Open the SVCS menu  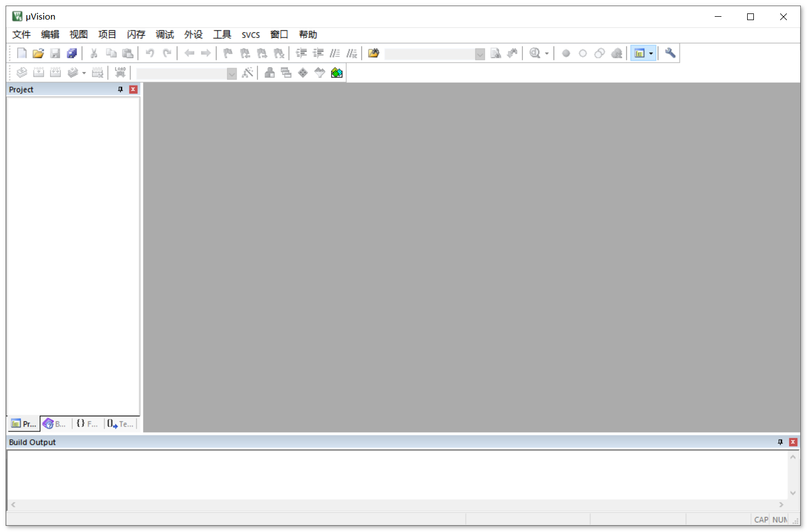(x=251, y=35)
